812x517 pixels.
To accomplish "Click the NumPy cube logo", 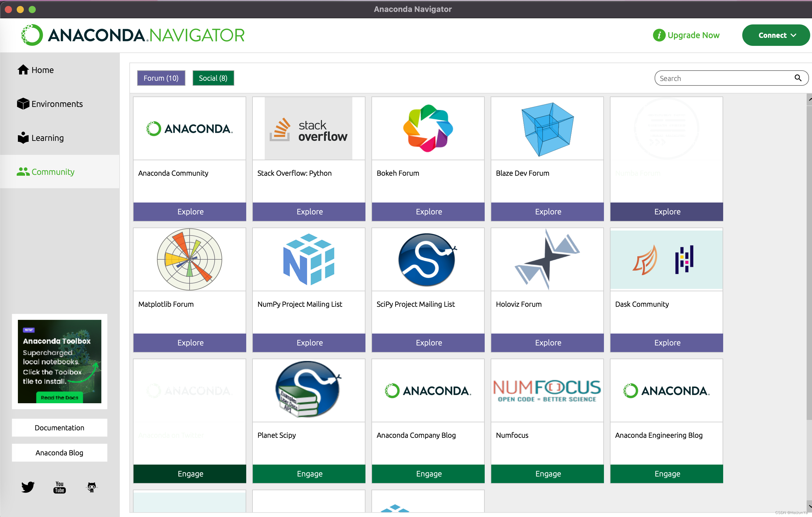I will (x=309, y=259).
